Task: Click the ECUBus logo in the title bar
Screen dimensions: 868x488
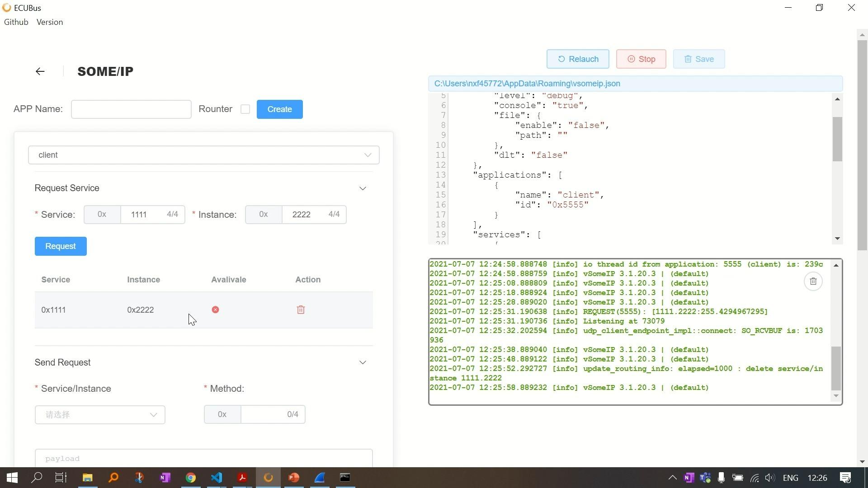Action: [x=6, y=7]
